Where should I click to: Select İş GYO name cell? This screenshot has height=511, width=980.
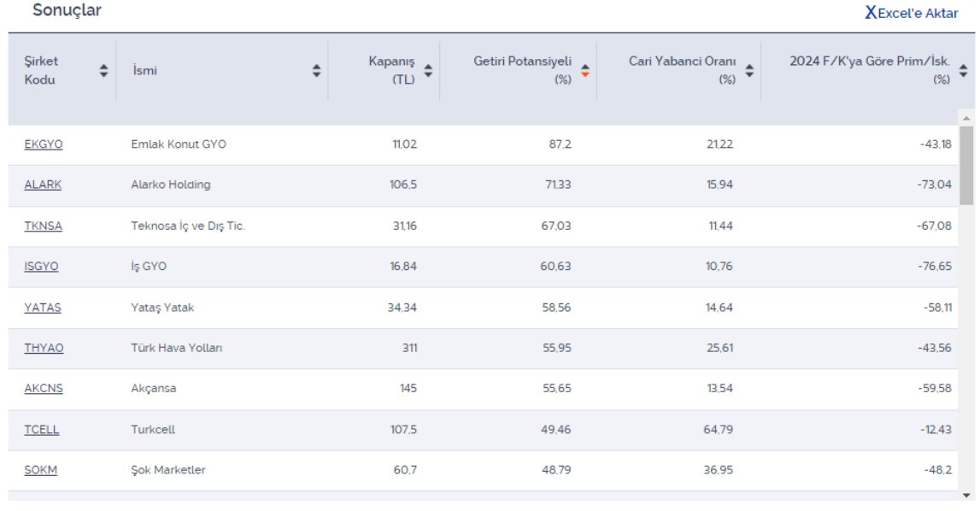coord(149,266)
